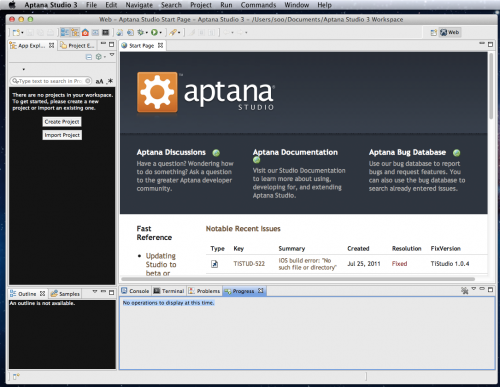Open the Run configurations dropdown arrow
This screenshot has width=500, height=387.
click(x=160, y=33)
